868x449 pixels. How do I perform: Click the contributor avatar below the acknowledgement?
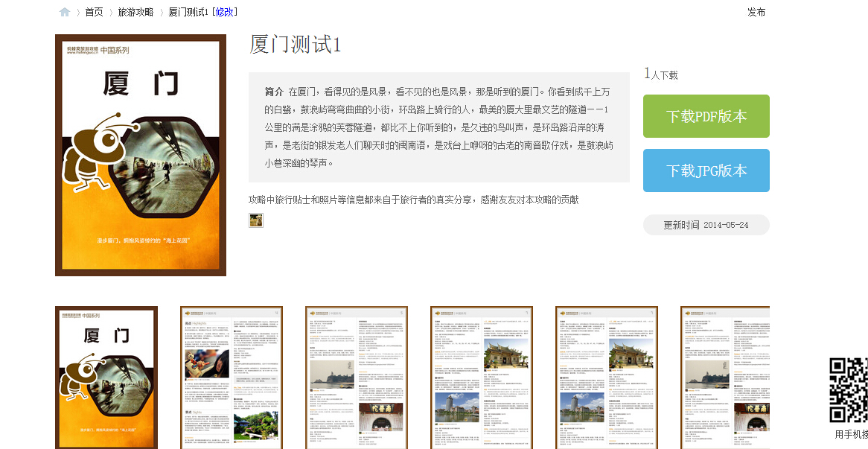256,220
